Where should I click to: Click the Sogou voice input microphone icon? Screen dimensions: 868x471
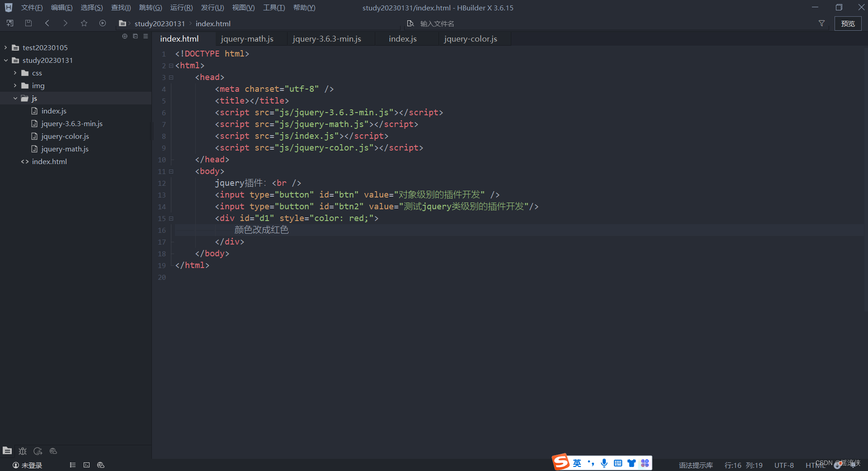click(604, 463)
